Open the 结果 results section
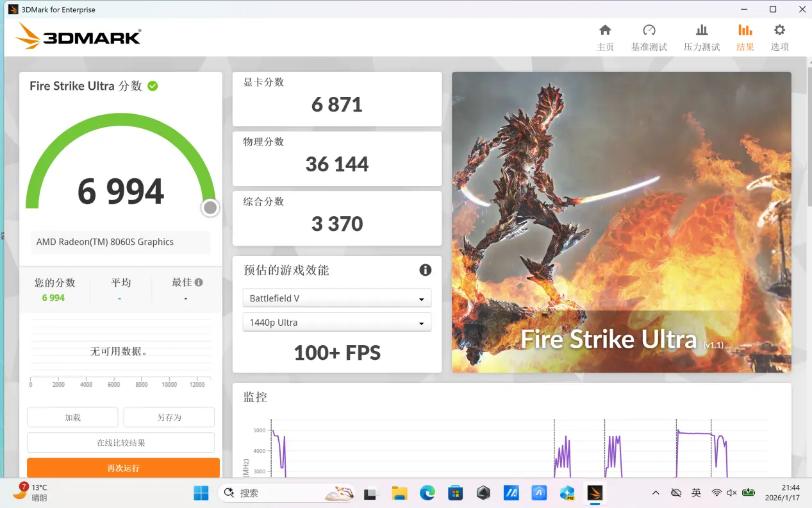 tap(745, 37)
